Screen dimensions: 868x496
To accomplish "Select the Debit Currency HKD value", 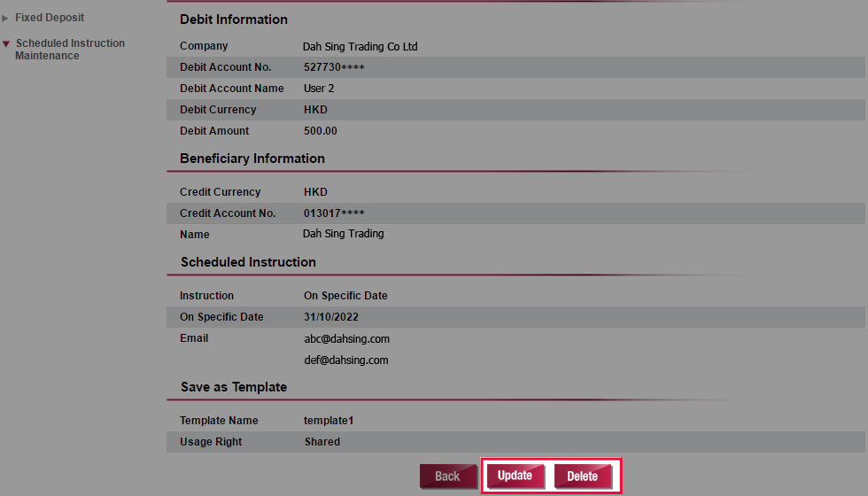I will pyautogui.click(x=315, y=110).
